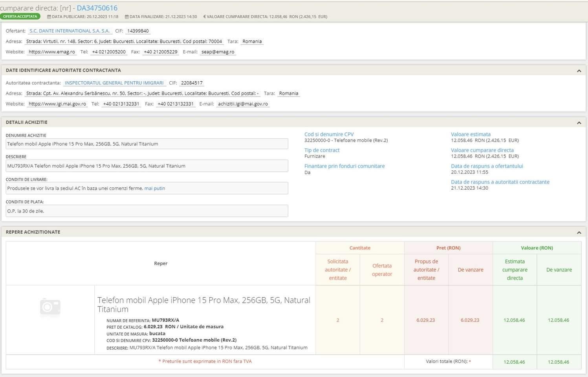Click the Conditii de Plata field

[x=147, y=211]
